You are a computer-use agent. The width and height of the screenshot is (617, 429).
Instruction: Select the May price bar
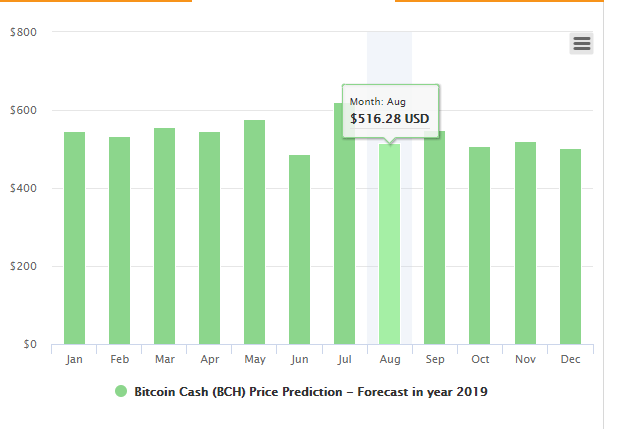254,232
